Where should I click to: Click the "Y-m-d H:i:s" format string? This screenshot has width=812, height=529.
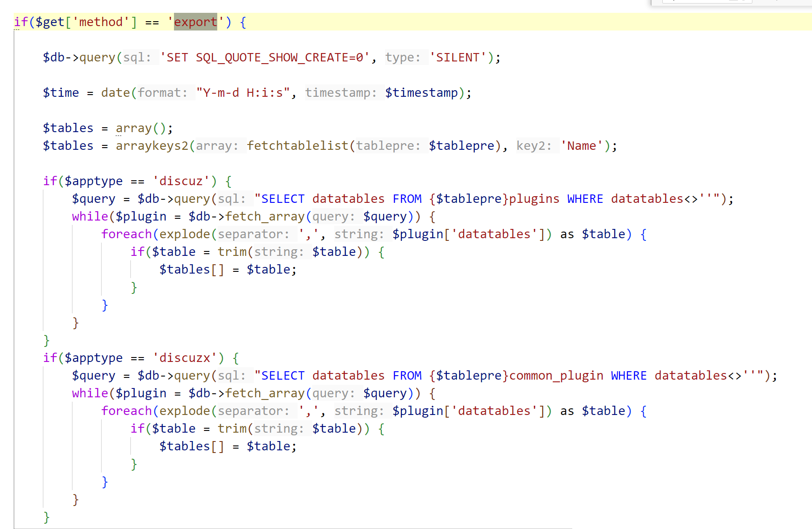(x=243, y=93)
